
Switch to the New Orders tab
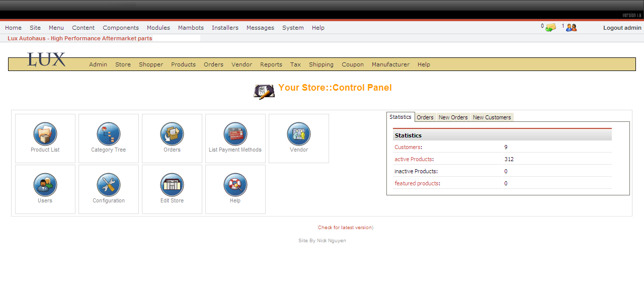pos(453,117)
